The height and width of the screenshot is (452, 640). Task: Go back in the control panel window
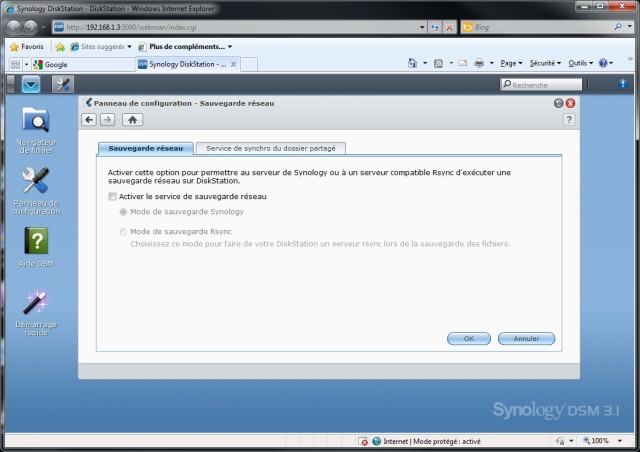click(x=89, y=120)
